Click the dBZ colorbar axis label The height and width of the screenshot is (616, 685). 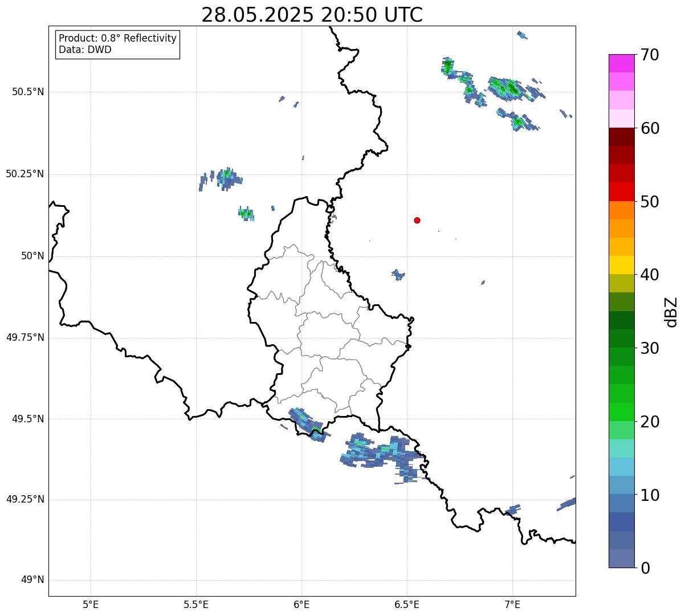[x=672, y=311]
